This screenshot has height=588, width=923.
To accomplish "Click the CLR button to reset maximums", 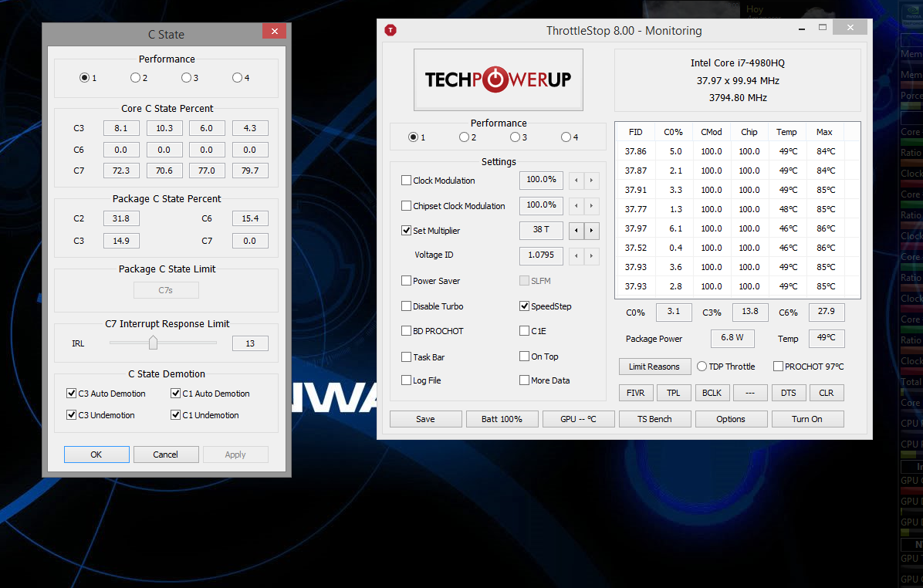I will tap(827, 393).
